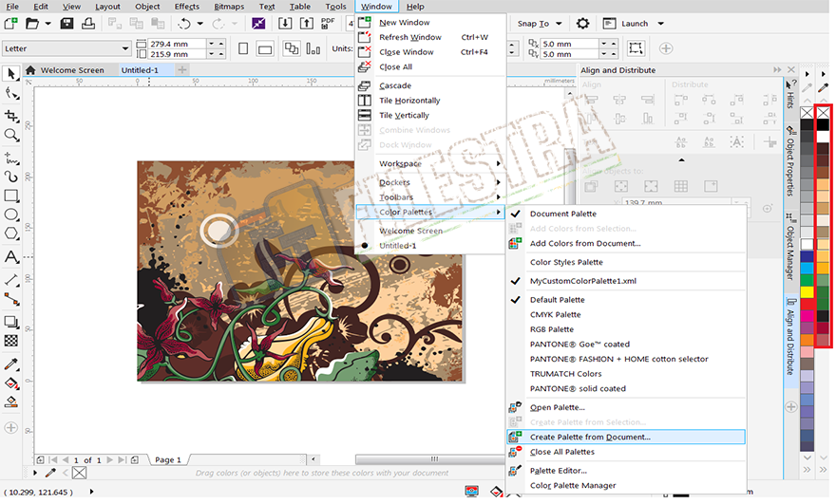The image size is (836, 504).
Task: Click the page width input field
Action: [x=177, y=44]
